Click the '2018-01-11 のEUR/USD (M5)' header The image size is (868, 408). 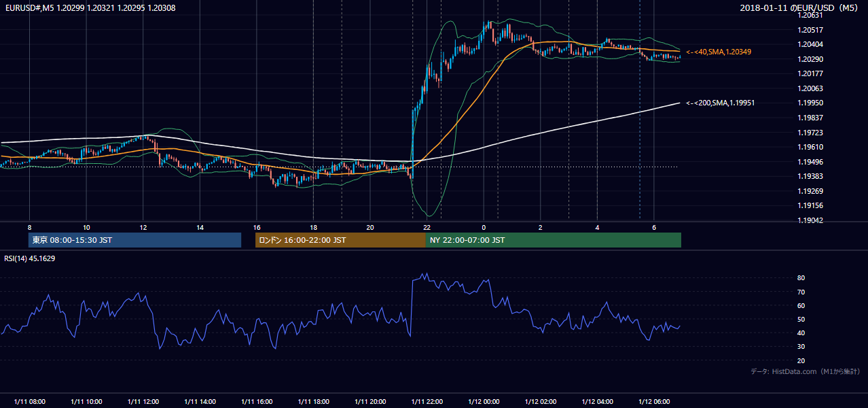click(x=799, y=8)
